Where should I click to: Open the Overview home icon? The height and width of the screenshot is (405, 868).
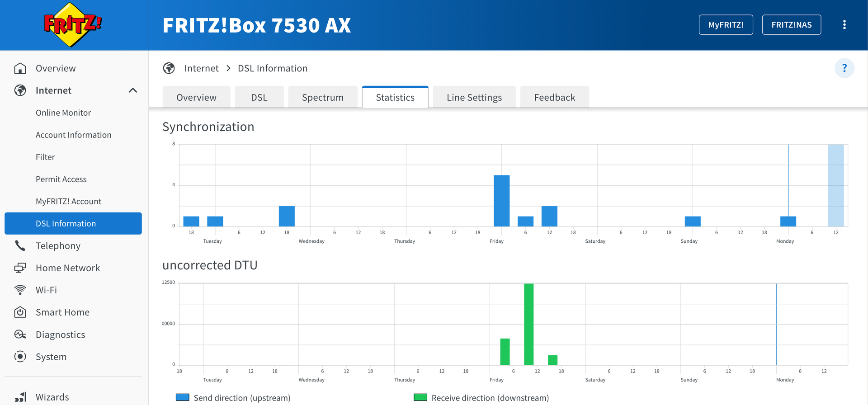(x=20, y=68)
